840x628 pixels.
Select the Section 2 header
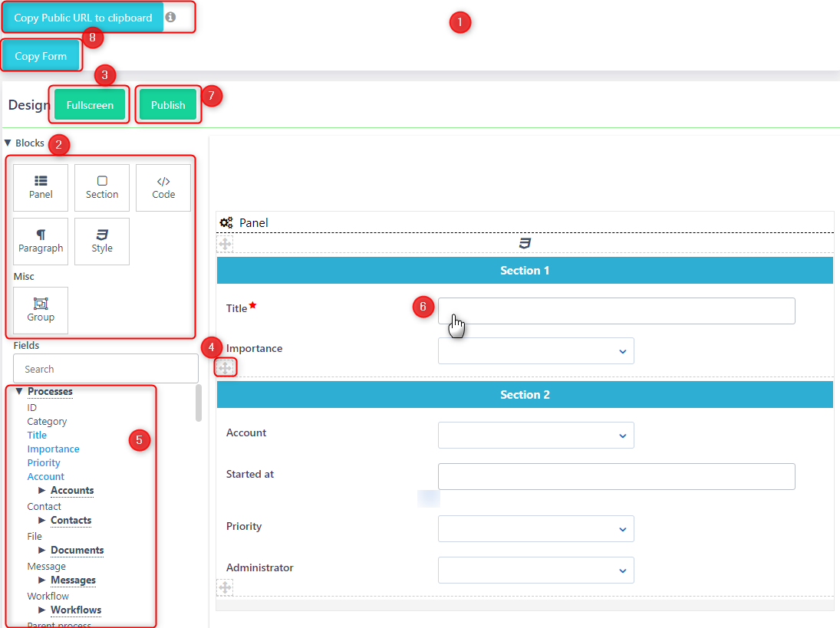click(525, 395)
